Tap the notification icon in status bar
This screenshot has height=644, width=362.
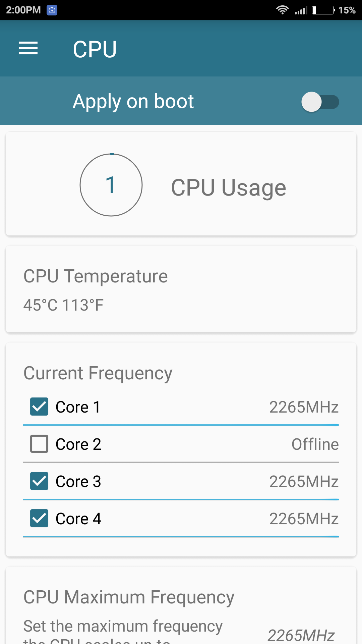[x=52, y=10]
